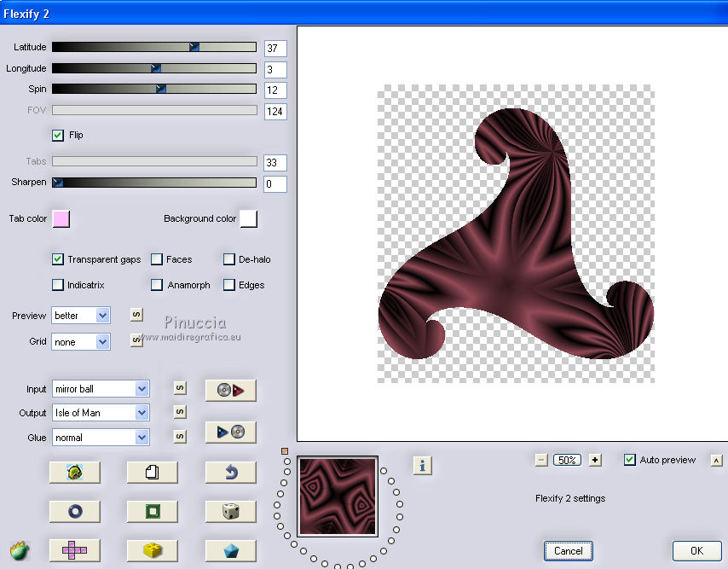Click the blue pentagon gem button
Image resolution: width=728 pixels, height=569 pixels.
pyautogui.click(x=231, y=550)
